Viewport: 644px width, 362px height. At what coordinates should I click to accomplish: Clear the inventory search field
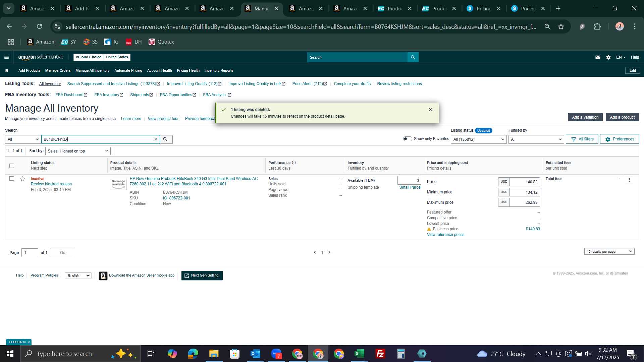pos(156,139)
